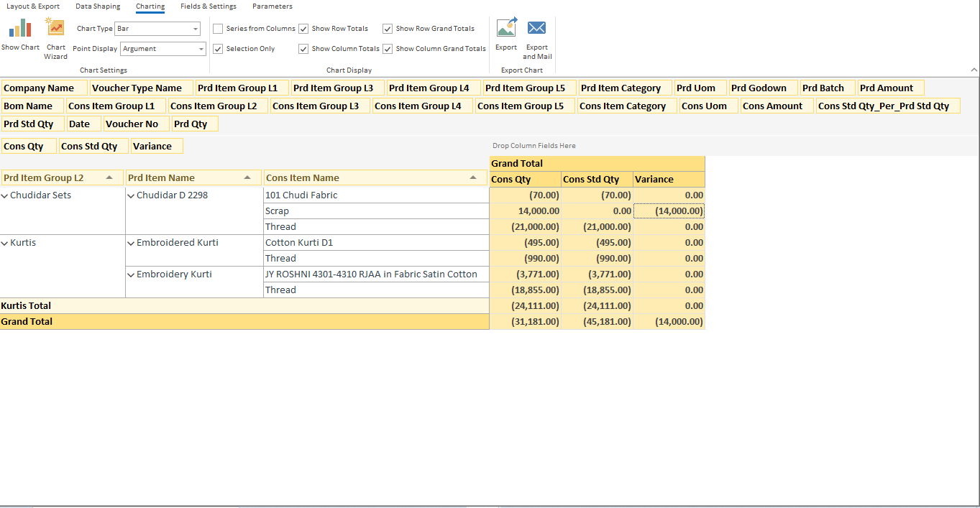Viewport: 980px width, 508px height.
Task: Sort by Prd Item Name arrow
Action: [247, 177]
